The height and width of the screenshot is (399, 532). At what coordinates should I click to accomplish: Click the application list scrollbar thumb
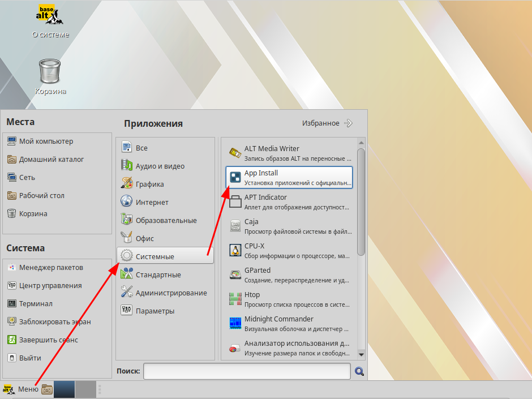click(x=361, y=202)
